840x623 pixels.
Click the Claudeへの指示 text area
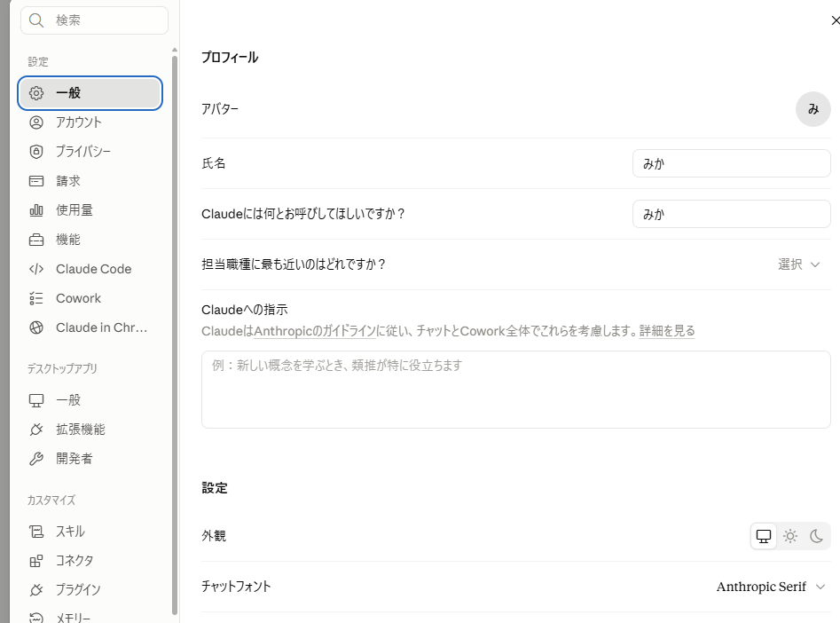(516, 390)
